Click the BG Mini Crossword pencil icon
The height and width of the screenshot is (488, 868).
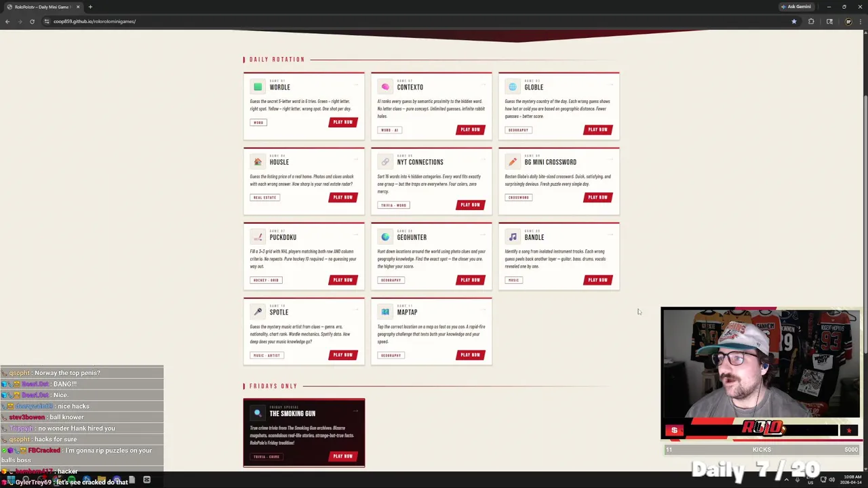pyautogui.click(x=513, y=162)
